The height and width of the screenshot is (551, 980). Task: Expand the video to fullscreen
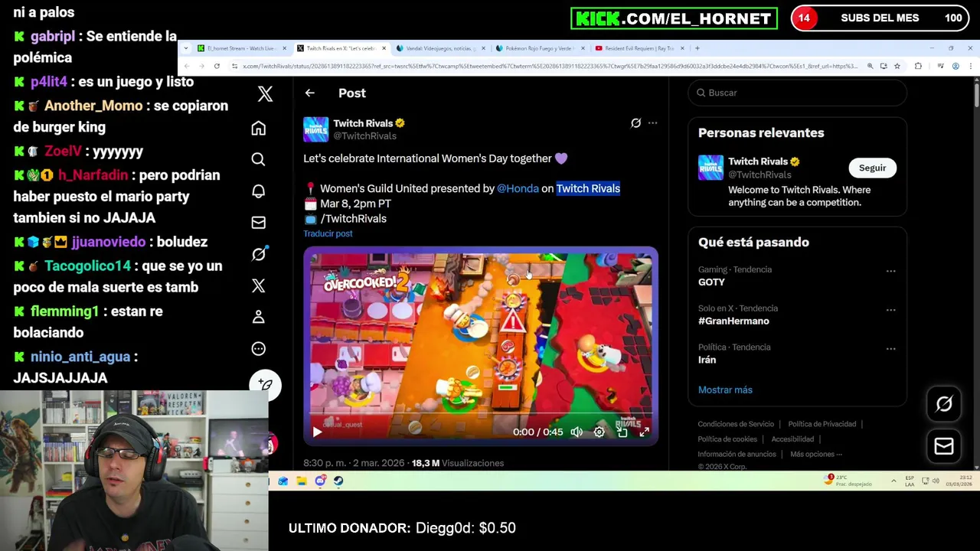point(645,432)
